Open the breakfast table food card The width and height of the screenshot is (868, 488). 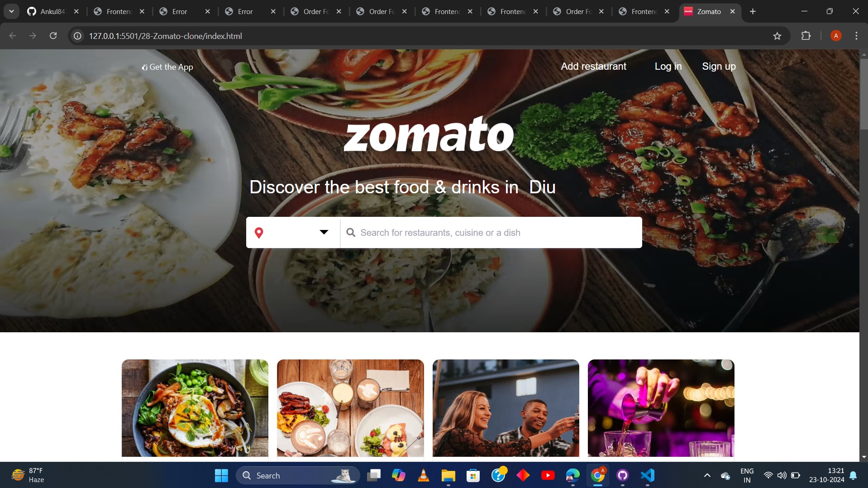point(350,408)
